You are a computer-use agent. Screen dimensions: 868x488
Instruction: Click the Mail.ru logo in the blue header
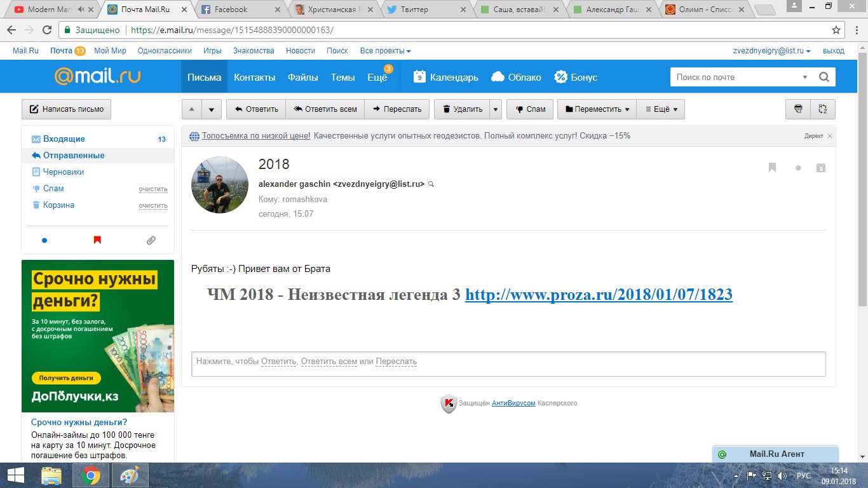(x=97, y=77)
